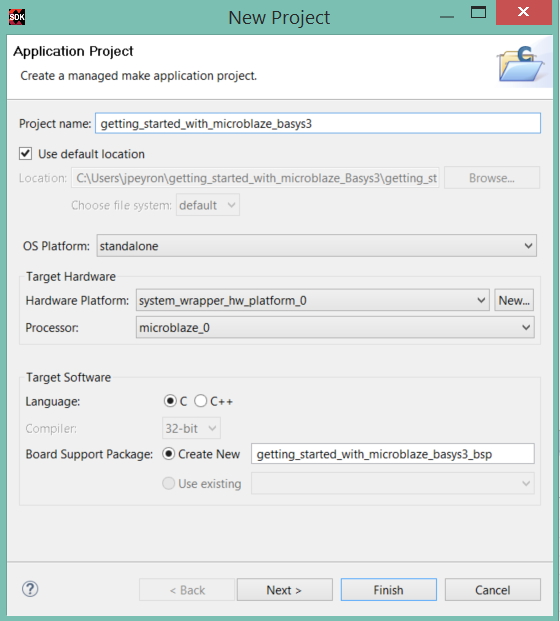This screenshot has height=621, width=560.
Task: Click the Next > button
Action: [285, 590]
